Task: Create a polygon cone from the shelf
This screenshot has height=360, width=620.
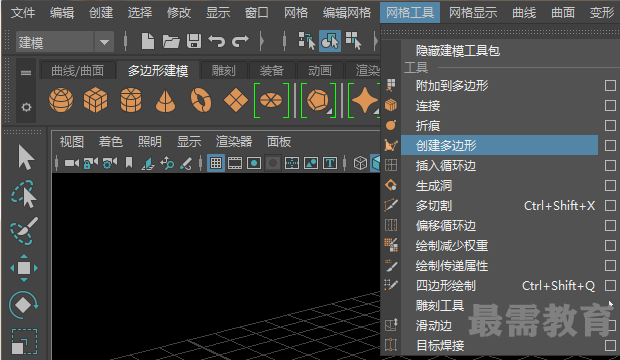Action: pos(165,101)
